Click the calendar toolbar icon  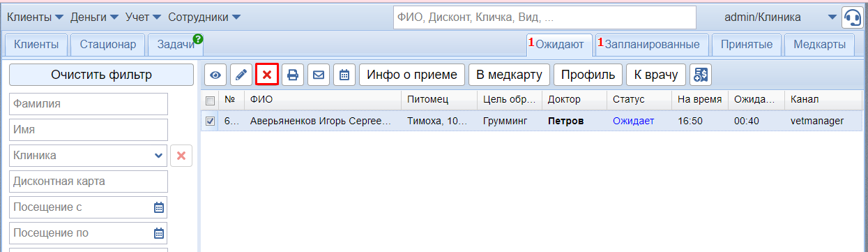pos(344,75)
